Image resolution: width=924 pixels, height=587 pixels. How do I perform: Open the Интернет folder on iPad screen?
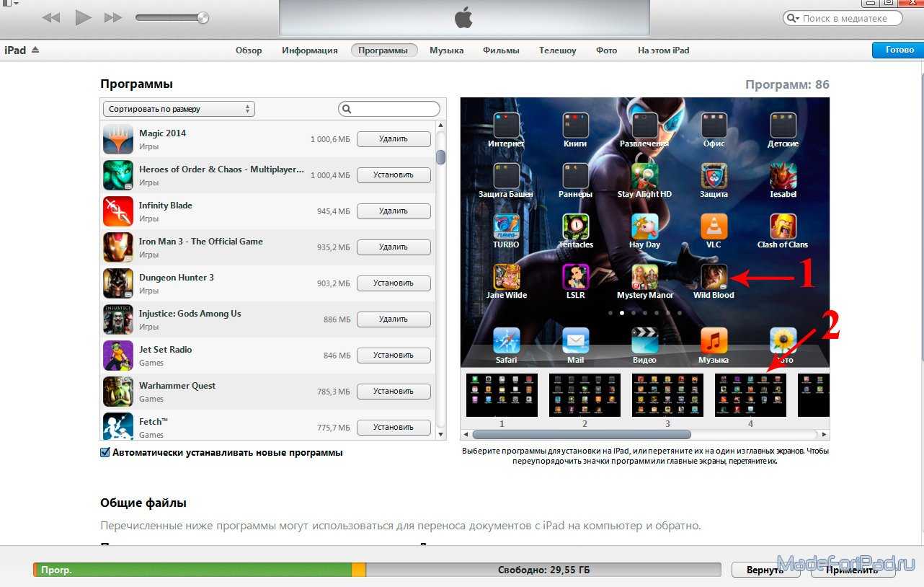pyautogui.click(x=506, y=125)
